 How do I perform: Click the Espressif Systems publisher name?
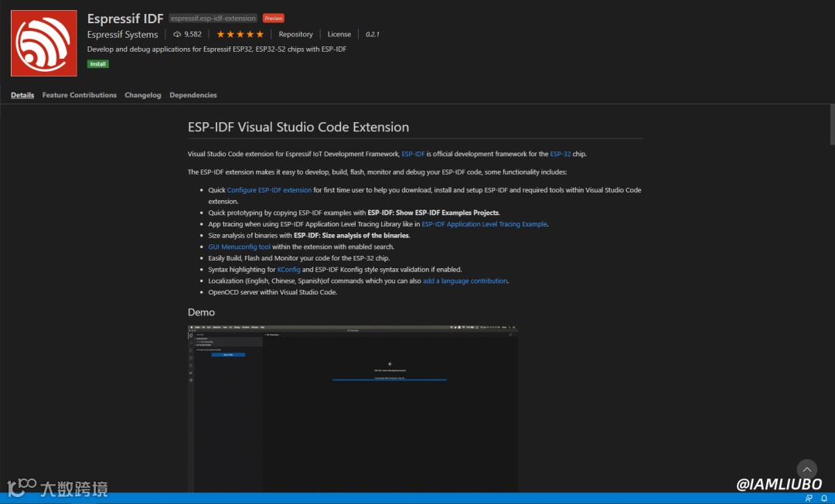122,34
